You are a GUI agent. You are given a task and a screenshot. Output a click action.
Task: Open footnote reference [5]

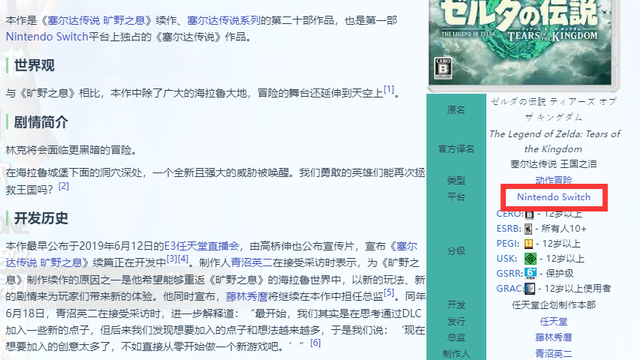pyautogui.click(x=389, y=293)
